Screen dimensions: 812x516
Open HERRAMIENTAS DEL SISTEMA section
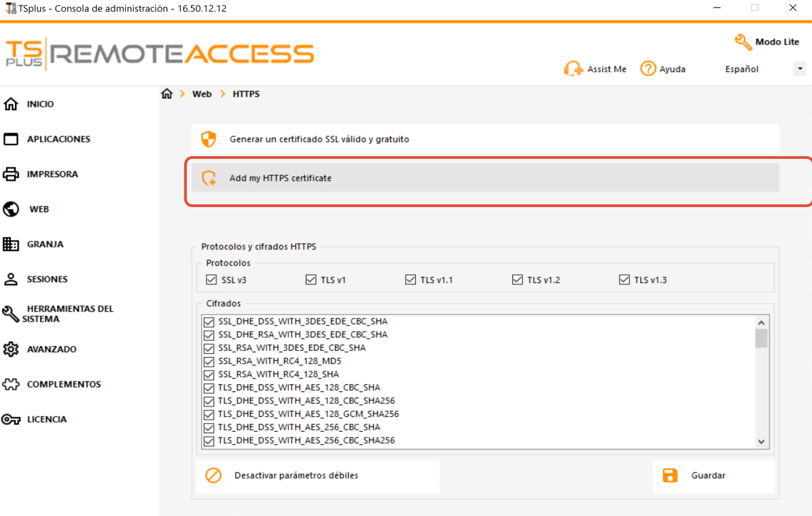tap(67, 314)
